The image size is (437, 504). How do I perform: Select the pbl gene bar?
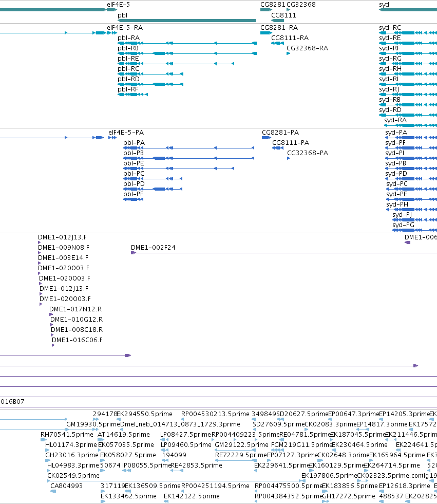click(187, 21)
